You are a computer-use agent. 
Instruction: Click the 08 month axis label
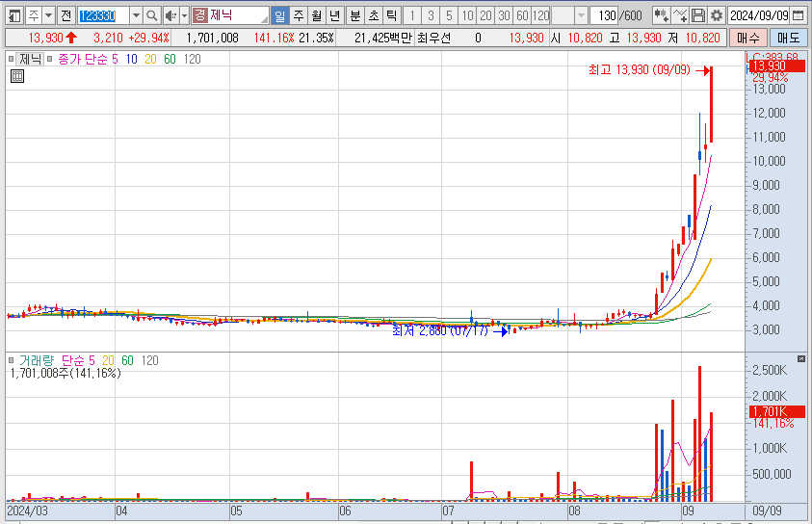pos(574,511)
